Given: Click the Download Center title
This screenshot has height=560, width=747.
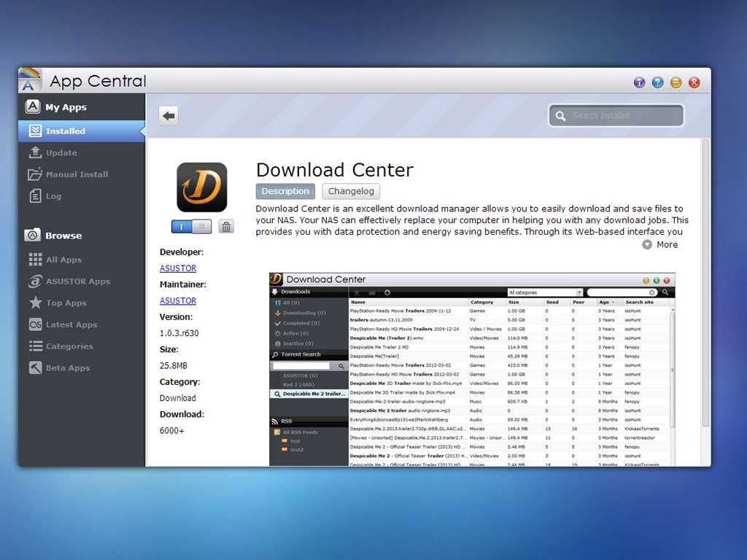Looking at the screenshot, I should click(x=335, y=170).
